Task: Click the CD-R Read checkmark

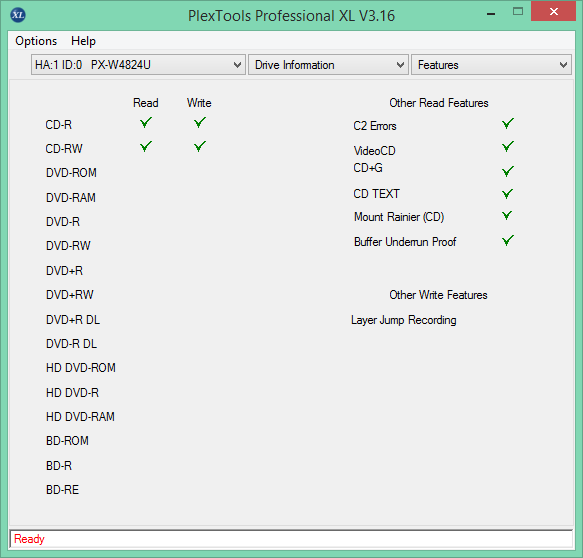Action: click(x=146, y=122)
